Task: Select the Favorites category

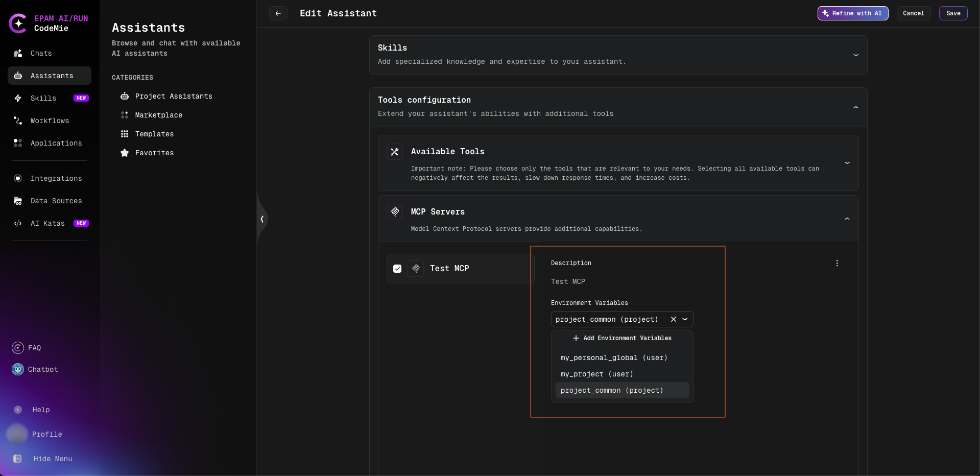Action: (x=154, y=153)
